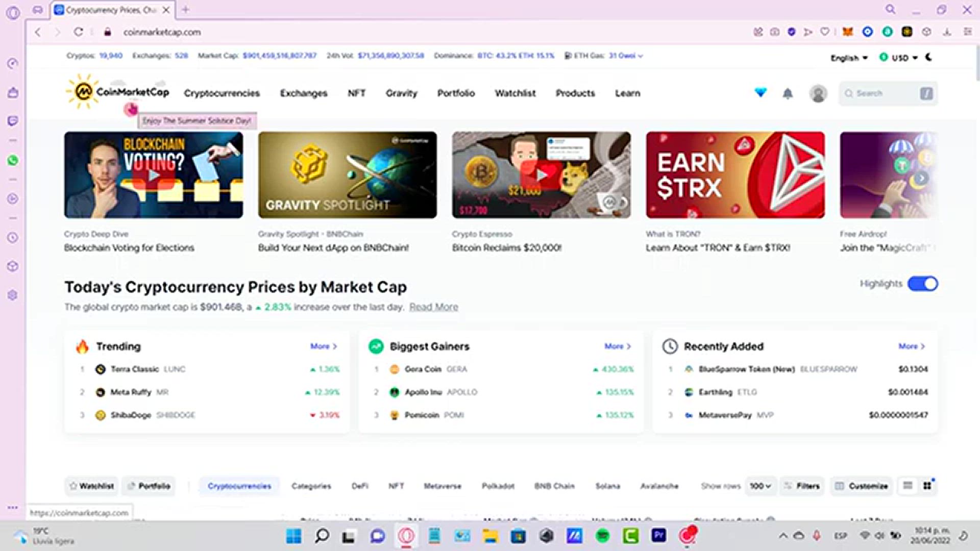Open the diamond rewards icon
The height and width of the screenshot is (551, 980).
(x=761, y=93)
